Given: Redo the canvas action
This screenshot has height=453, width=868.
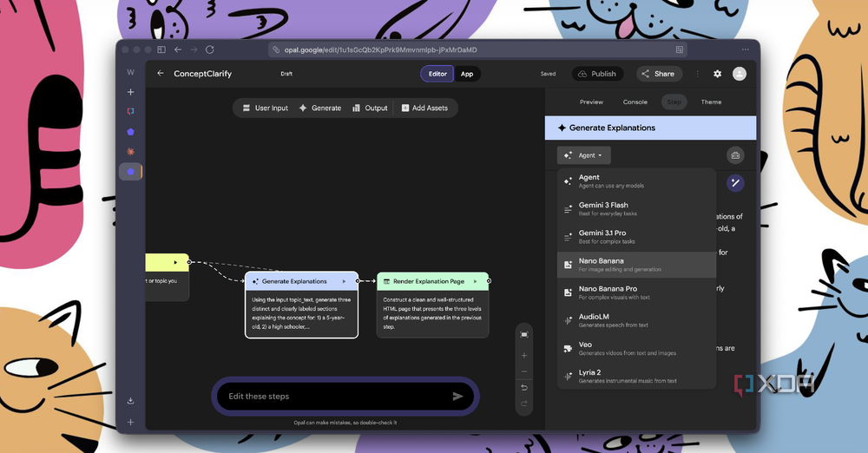Looking at the screenshot, I should point(523,404).
